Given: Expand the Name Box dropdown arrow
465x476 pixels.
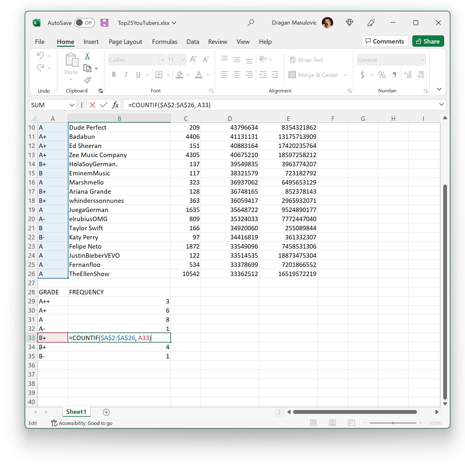Looking at the screenshot, I should coord(72,105).
